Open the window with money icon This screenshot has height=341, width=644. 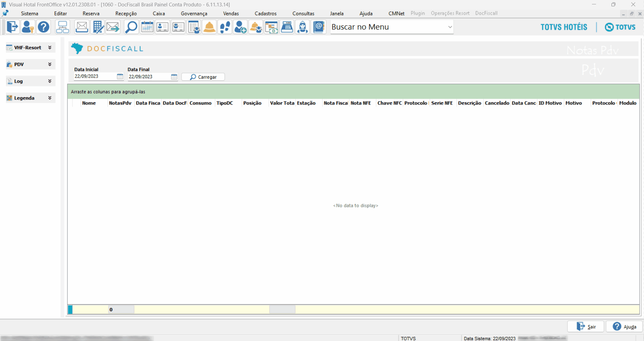271,27
